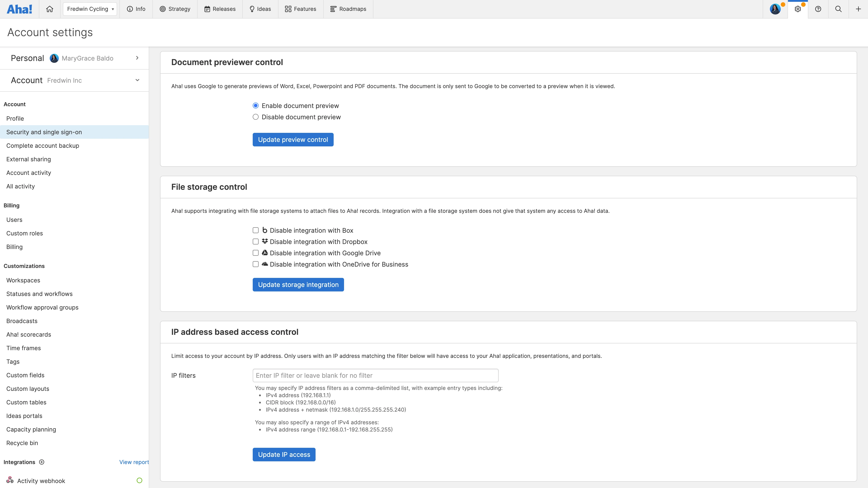Open the Integrations View report link
The image size is (868, 488).
[x=133, y=462]
